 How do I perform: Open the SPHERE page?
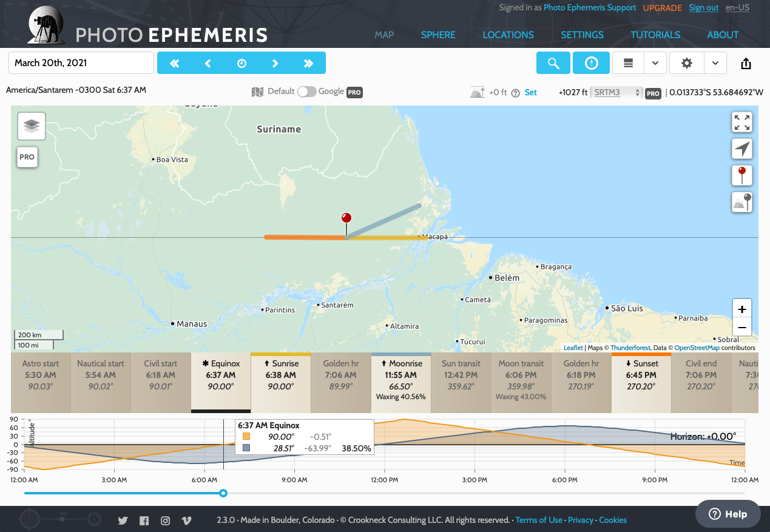click(438, 35)
